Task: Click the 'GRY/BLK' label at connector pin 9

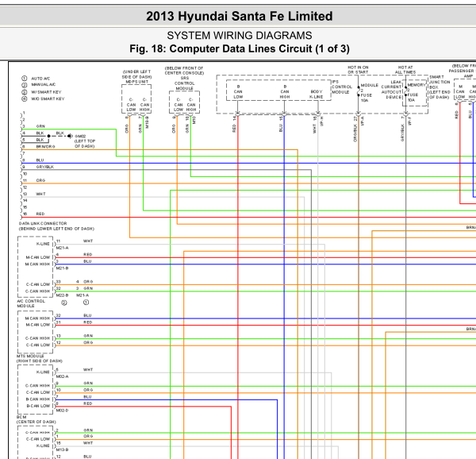Action: pyautogui.click(x=45, y=167)
